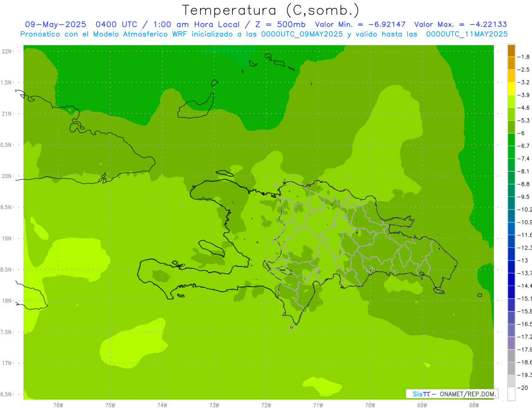Pick the white swatch at the colorbar bottom
Image resolution: width=532 pixels, height=411 pixels.
coord(511,394)
